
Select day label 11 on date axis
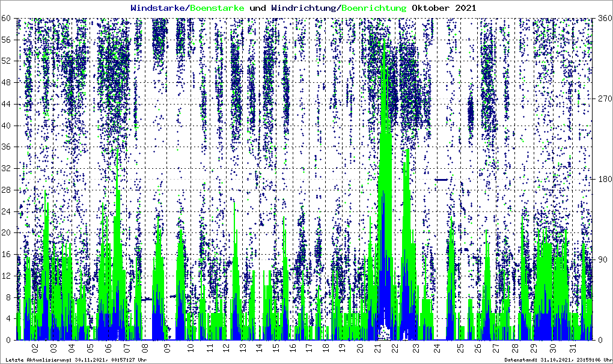(x=210, y=347)
